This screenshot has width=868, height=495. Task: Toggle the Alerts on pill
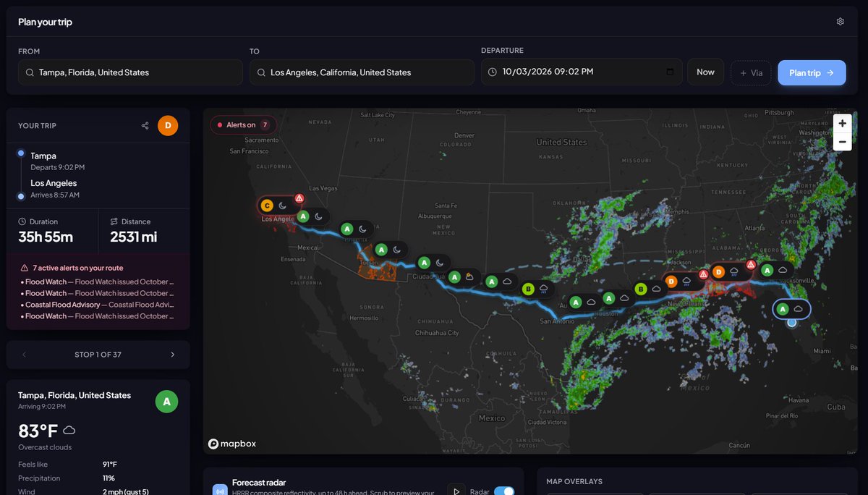click(243, 125)
